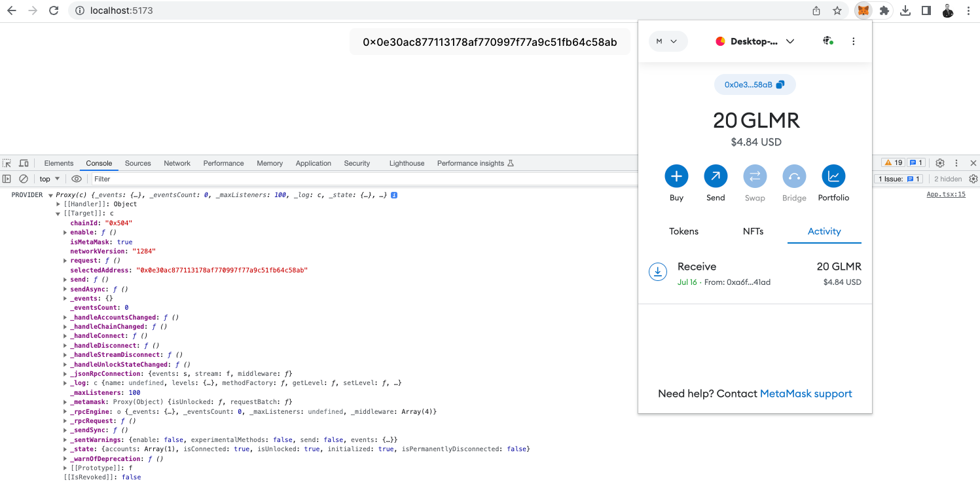This screenshot has height=482, width=980.
Task: Open the Desktop account selector dropdown
Action: (755, 41)
